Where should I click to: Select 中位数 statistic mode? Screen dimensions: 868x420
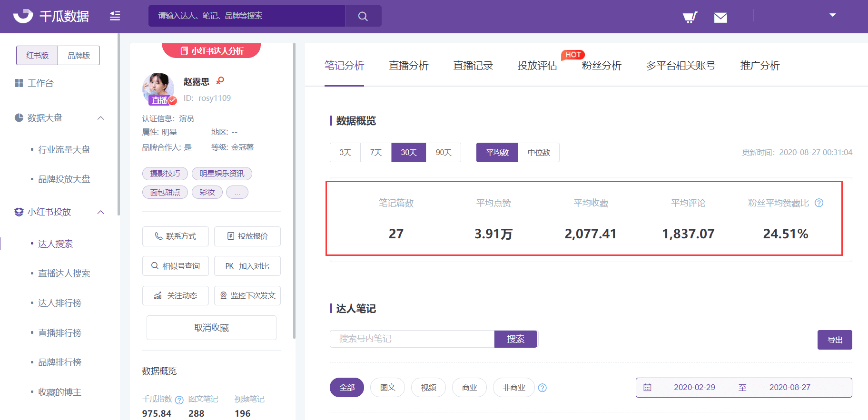tap(539, 153)
